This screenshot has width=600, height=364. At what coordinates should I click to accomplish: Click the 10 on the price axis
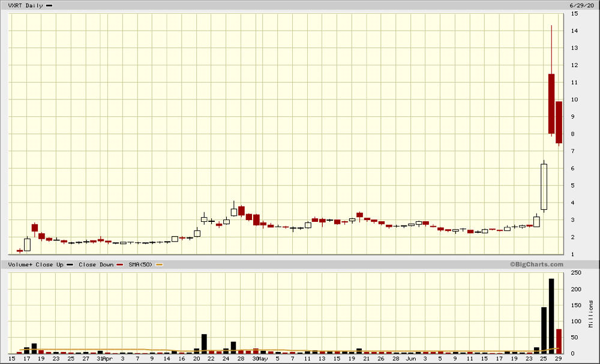574,100
